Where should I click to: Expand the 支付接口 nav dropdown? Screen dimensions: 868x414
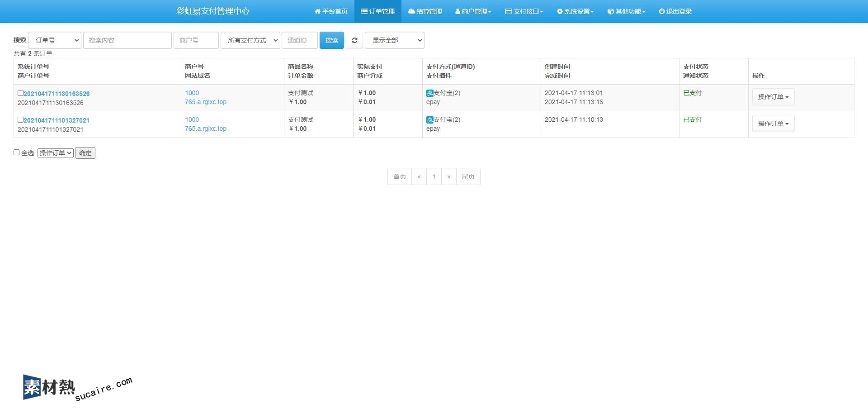click(x=524, y=11)
